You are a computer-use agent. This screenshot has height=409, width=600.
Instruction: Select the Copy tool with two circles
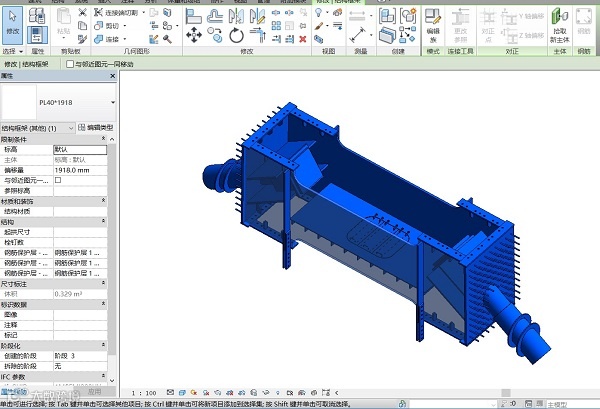215,35
